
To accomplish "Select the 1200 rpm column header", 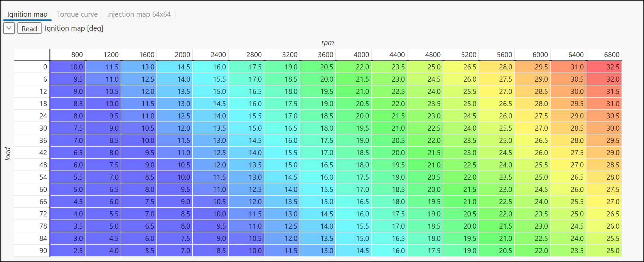I will [x=103, y=55].
